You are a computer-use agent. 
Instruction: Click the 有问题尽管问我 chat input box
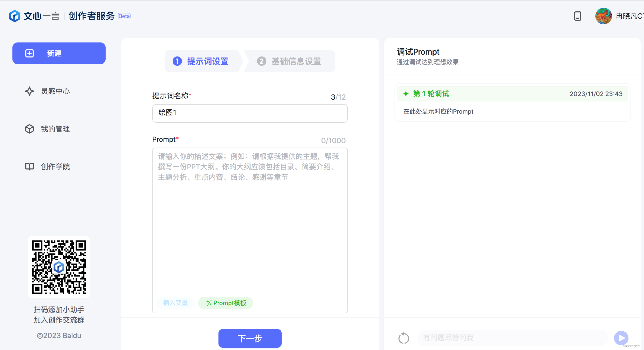[513, 338]
